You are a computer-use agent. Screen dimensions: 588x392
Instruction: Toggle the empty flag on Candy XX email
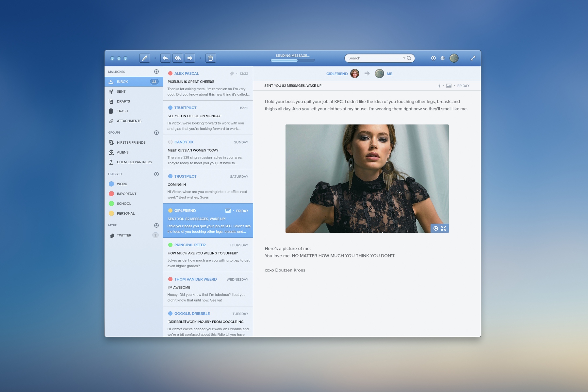coord(170,142)
